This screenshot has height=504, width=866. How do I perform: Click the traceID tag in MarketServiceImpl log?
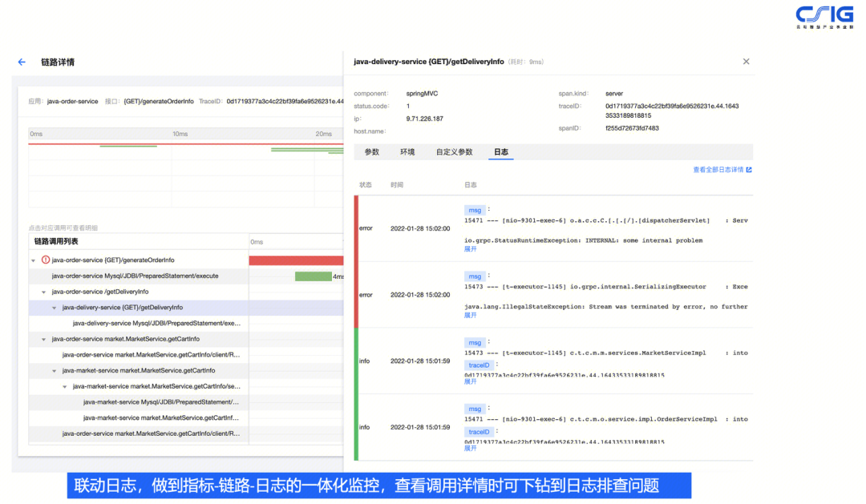pyautogui.click(x=479, y=365)
